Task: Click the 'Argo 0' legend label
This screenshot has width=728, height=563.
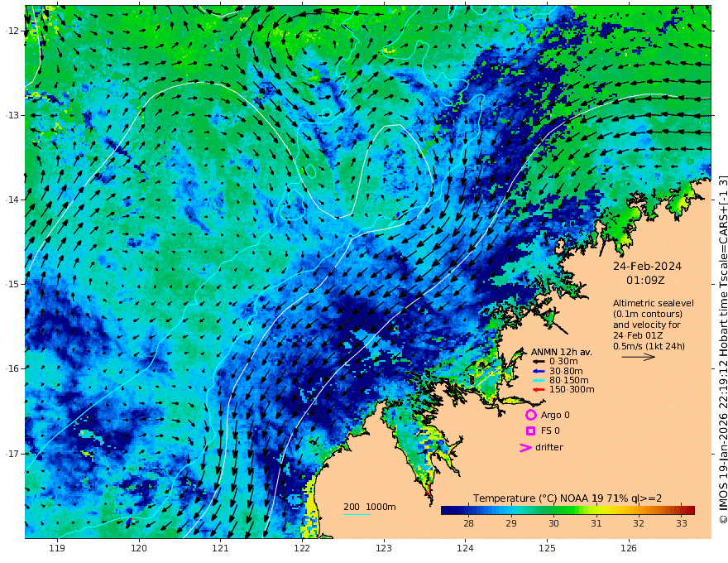Action: click(555, 415)
